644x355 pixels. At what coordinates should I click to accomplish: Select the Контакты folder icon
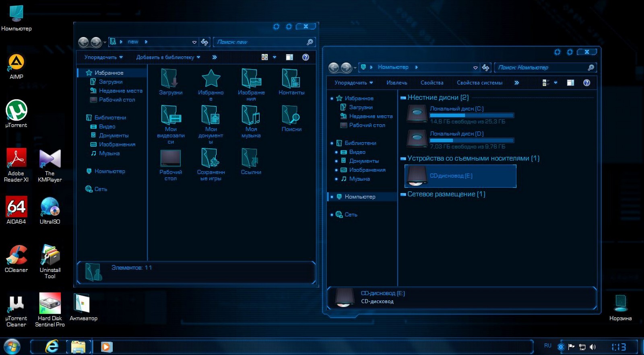pos(291,82)
